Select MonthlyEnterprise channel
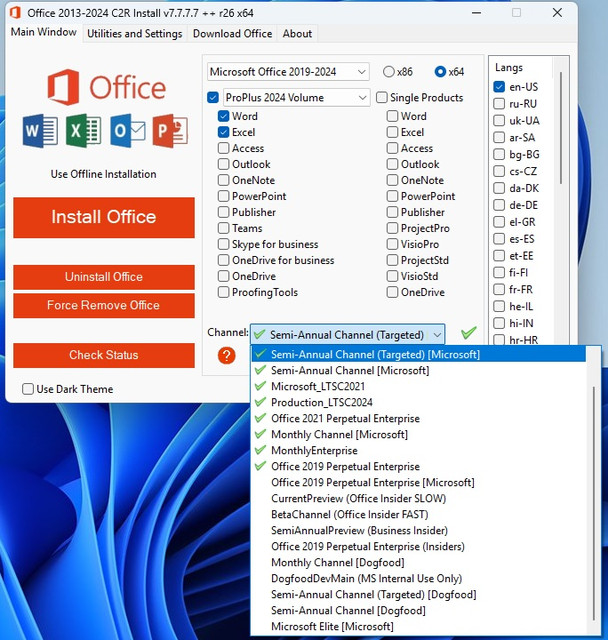The height and width of the screenshot is (640, 608). click(419, 450)
